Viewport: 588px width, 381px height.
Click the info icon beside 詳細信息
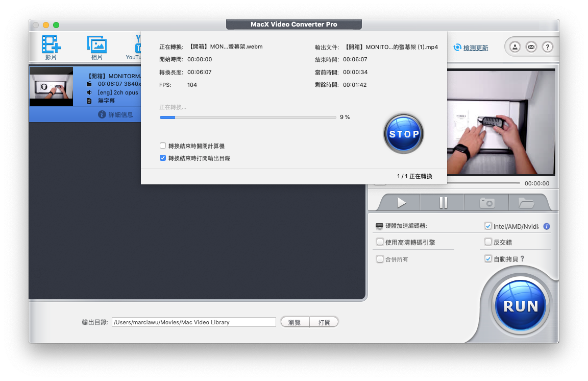pos(102,114)
